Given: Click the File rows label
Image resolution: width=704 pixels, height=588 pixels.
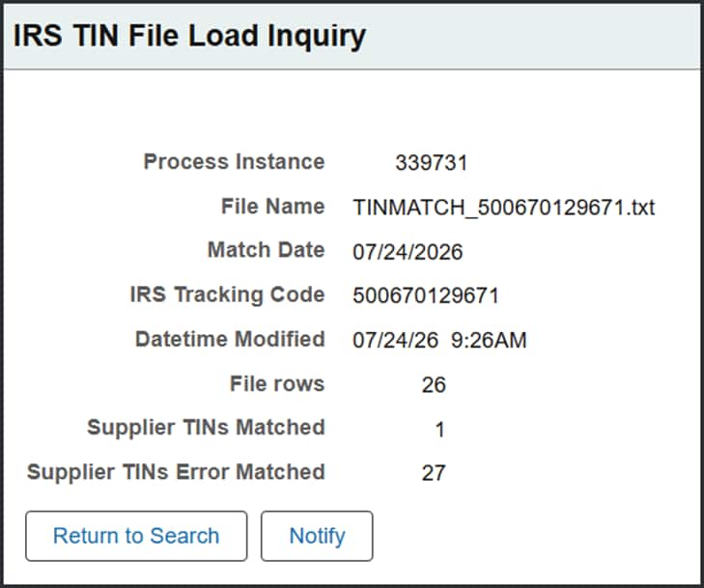Looking at the screenshot, I should coord(277,383).
